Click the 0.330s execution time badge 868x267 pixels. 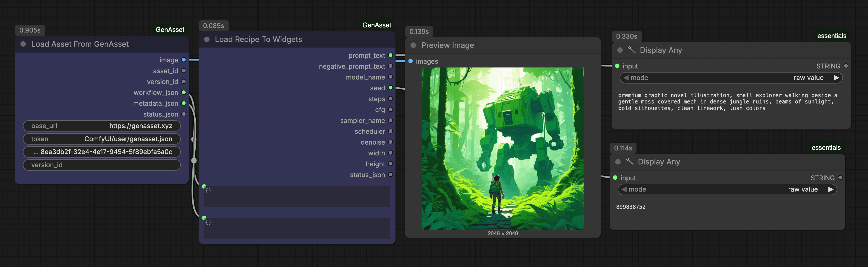click(627, 36)
